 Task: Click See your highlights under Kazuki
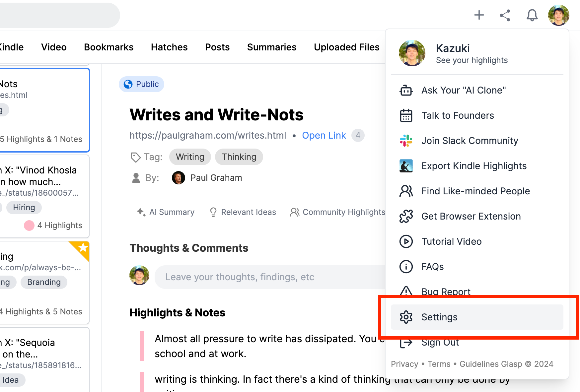(x=472, y=60)
